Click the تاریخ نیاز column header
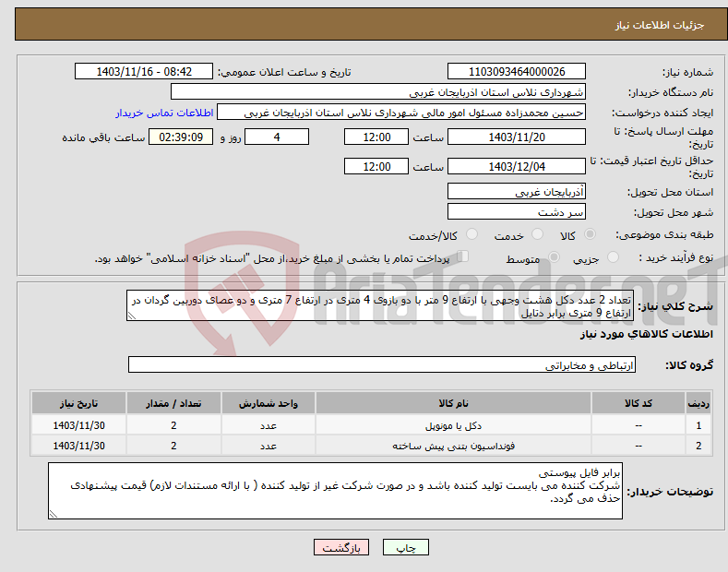 tap(78, 403)
